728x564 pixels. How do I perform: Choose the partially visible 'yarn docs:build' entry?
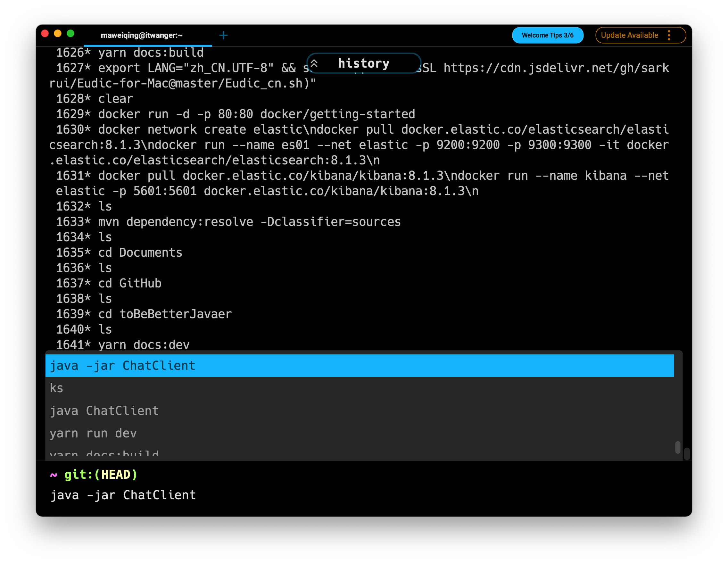104,454
